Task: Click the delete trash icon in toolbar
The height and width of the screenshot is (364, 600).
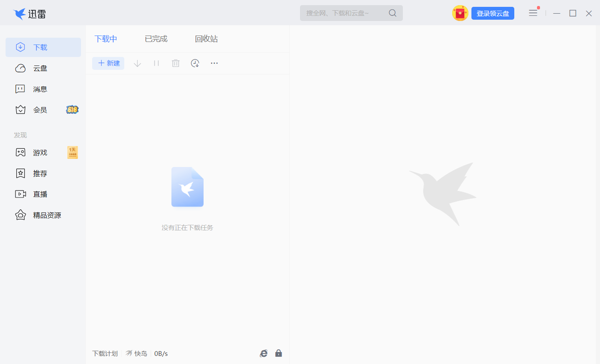Action: tap(176, 63)
